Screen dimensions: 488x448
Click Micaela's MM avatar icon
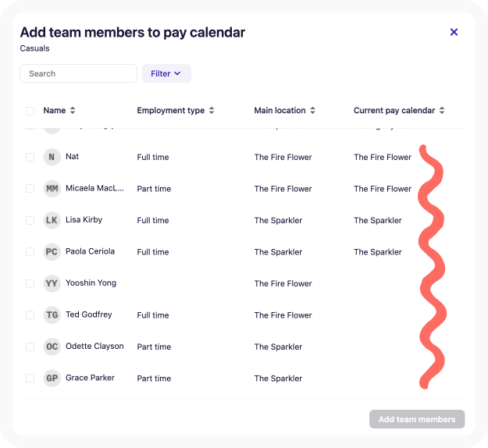52,189
